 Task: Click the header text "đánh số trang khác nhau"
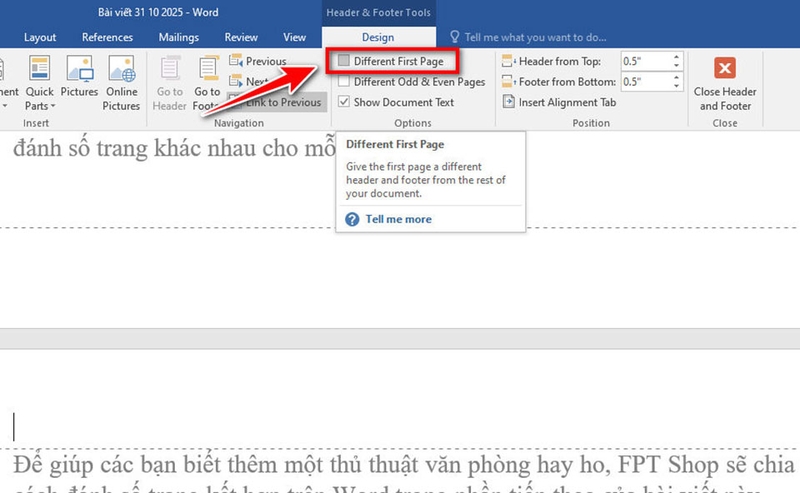pyautogui.click(x=135, y=149)
